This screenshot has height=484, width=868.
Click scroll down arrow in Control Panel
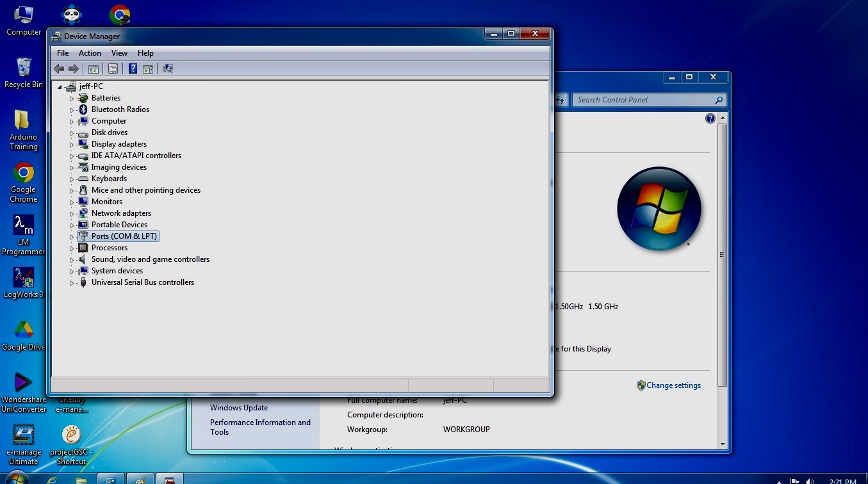coord(723,444)
